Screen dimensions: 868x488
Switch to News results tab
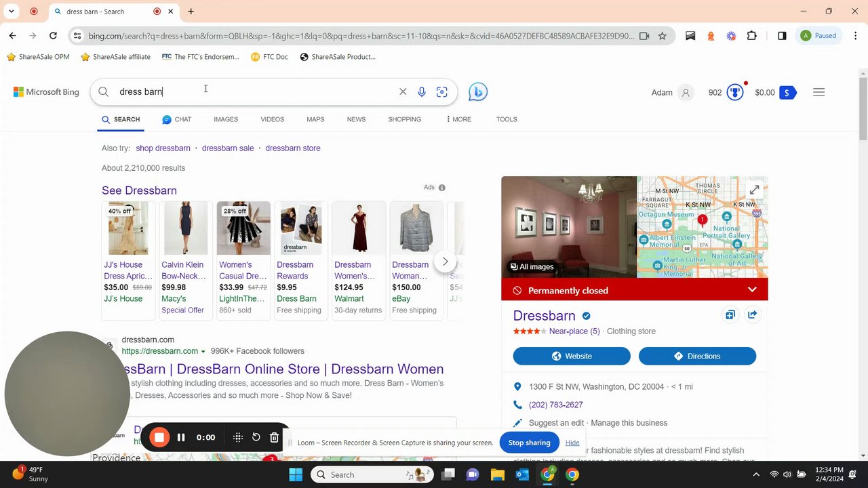[x=356, y=119]
